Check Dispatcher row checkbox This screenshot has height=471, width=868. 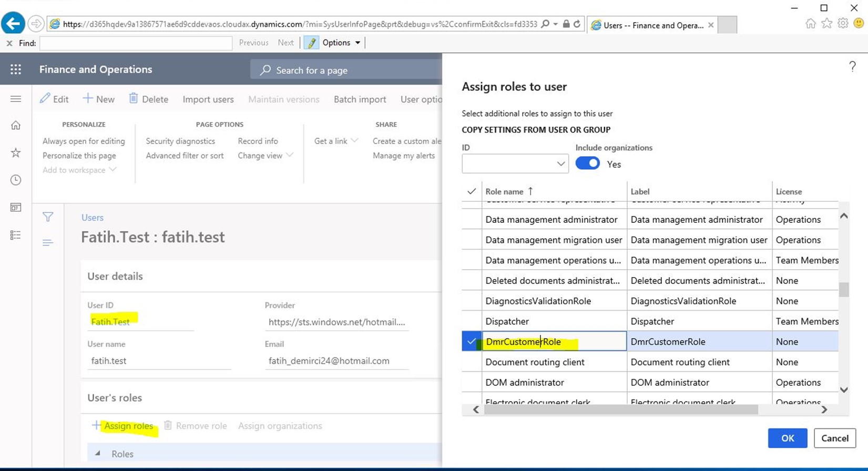[x=472, y=321]
